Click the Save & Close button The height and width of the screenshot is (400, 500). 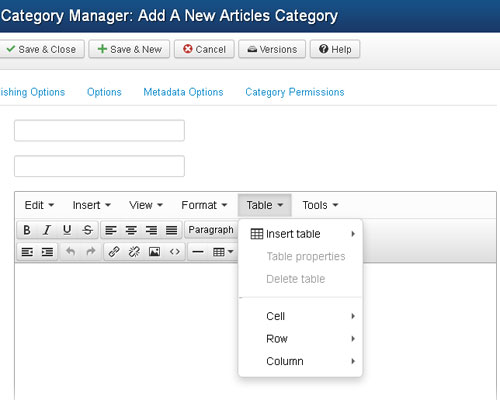click(41, 49)
